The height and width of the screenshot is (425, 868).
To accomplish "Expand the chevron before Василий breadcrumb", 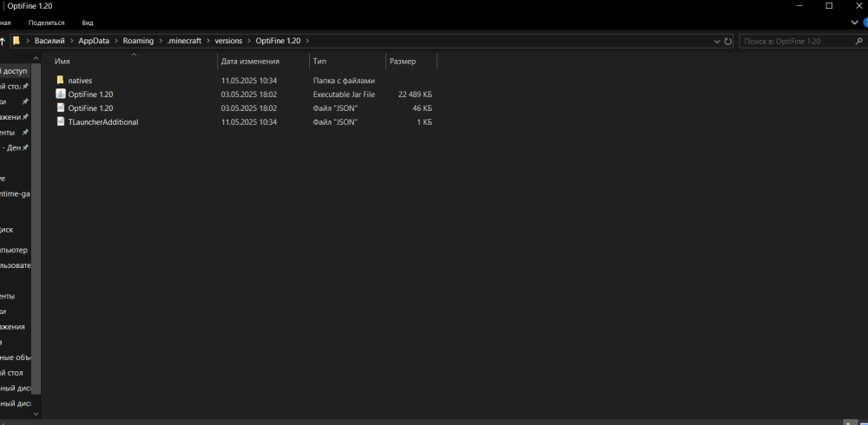I will [x=28, y=41].
